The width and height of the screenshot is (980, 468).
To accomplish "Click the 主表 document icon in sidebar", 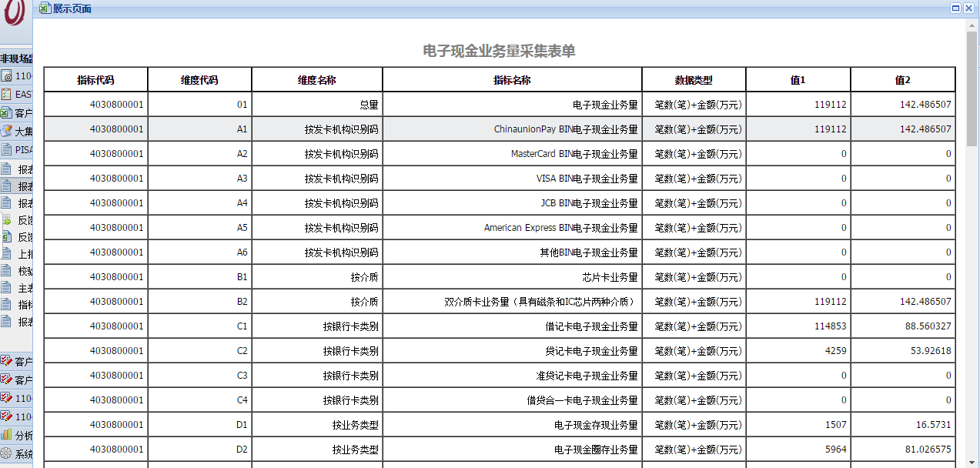I will point(7,288).
